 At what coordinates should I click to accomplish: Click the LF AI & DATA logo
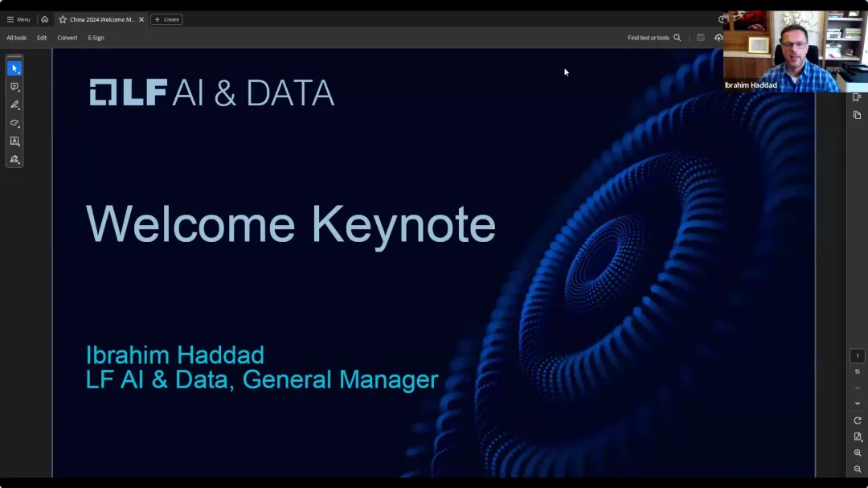click(x=212, y=92)
